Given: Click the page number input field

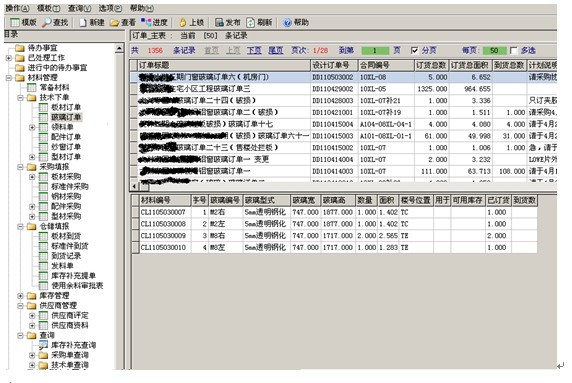Looking at the screenshot, I should (375, 51).
